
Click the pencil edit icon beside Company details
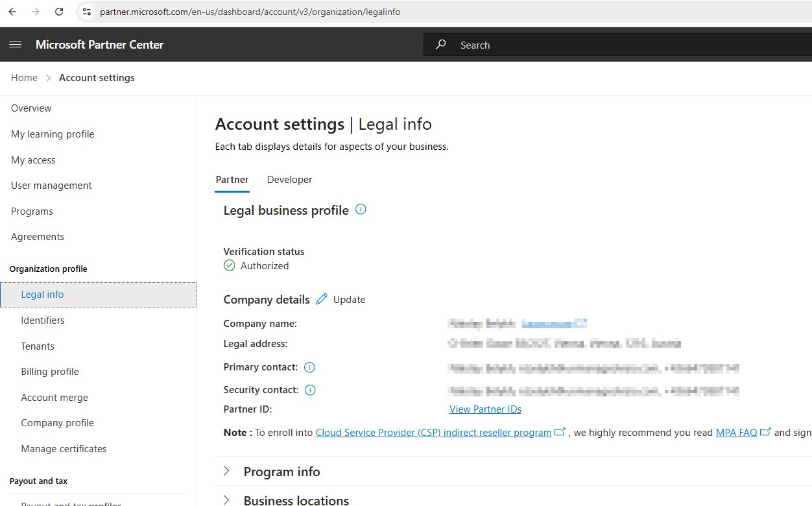322,299
